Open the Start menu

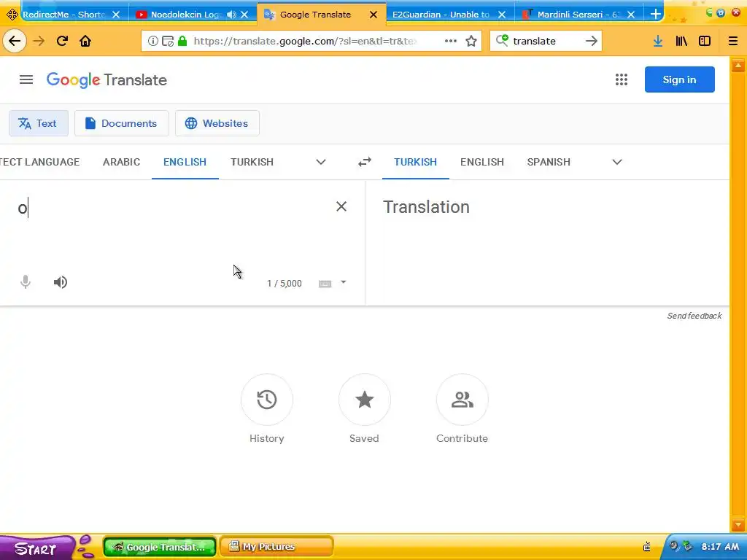point(35,548)
